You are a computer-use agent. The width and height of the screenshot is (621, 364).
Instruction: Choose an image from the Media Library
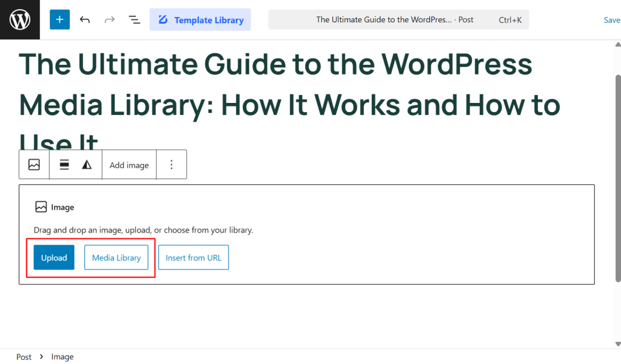tap(116, 257)
